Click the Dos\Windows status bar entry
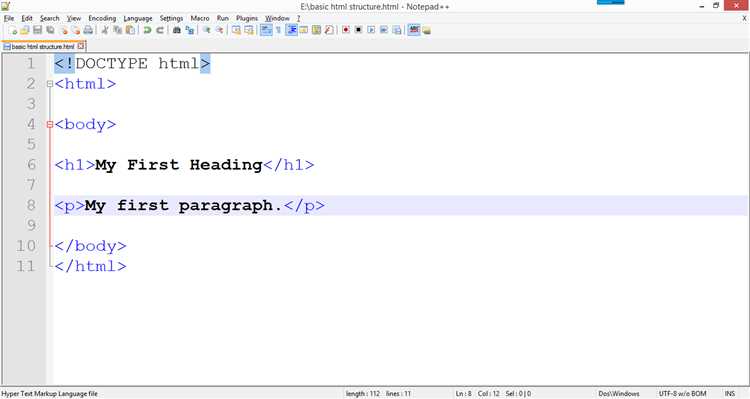This screenshot has height=399, width=750. tap(619, 394)
